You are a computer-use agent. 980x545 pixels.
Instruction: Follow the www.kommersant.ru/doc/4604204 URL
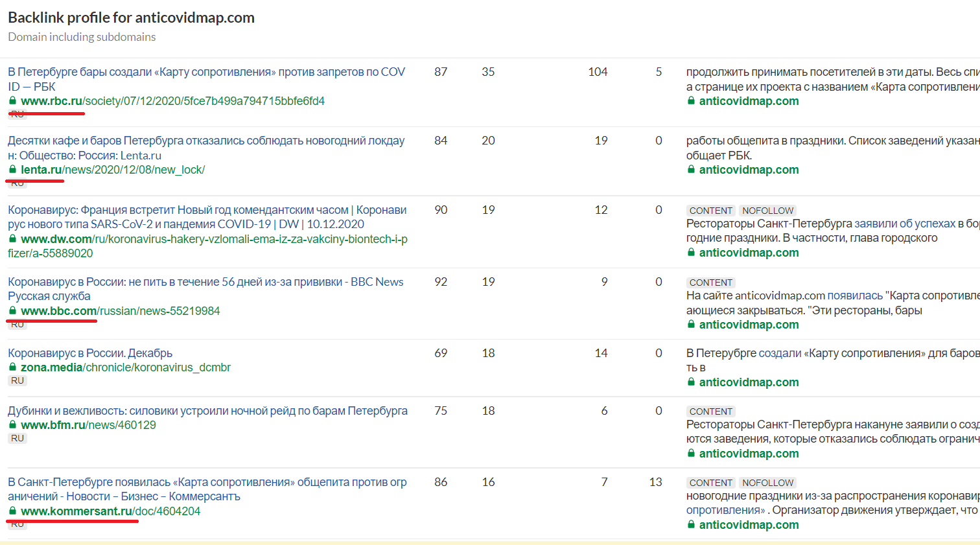111,511
